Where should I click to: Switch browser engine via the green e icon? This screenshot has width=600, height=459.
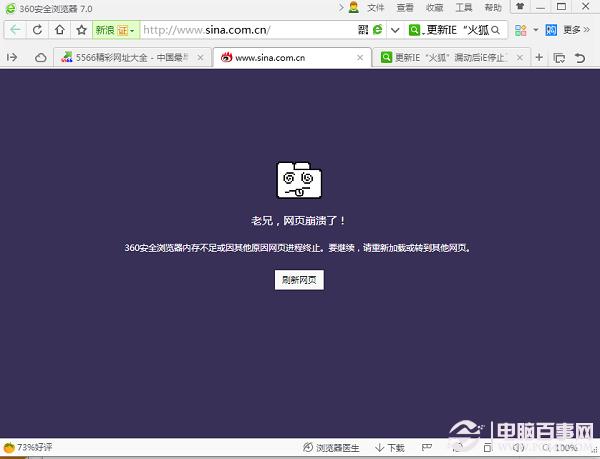click(377, 29)
